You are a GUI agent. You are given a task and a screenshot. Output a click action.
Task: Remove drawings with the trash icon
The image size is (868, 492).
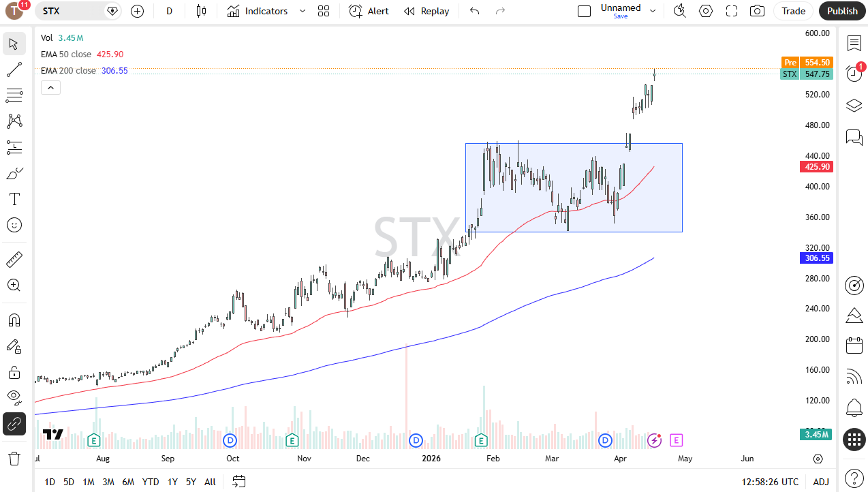(x=14, y=458)
